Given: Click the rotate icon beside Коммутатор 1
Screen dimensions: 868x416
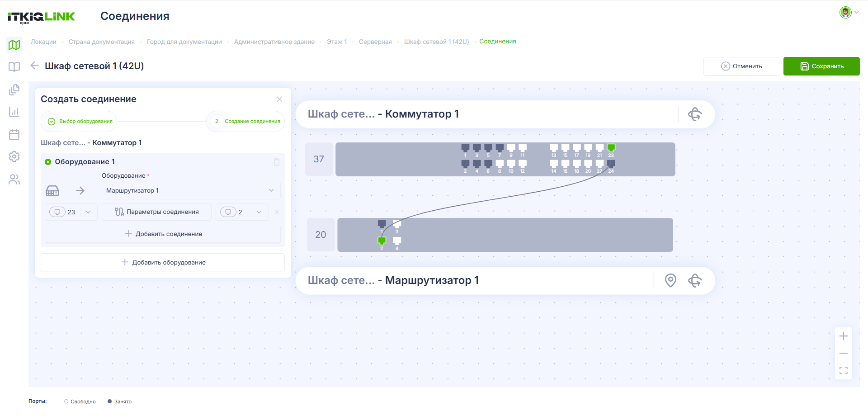Looking at the screenshot, I should [695, 114].
